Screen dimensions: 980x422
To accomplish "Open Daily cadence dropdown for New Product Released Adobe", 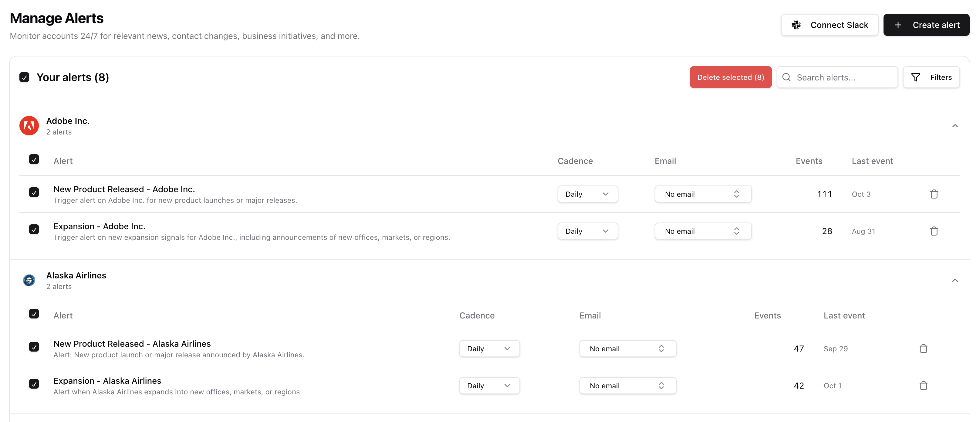I will (587, 194).
